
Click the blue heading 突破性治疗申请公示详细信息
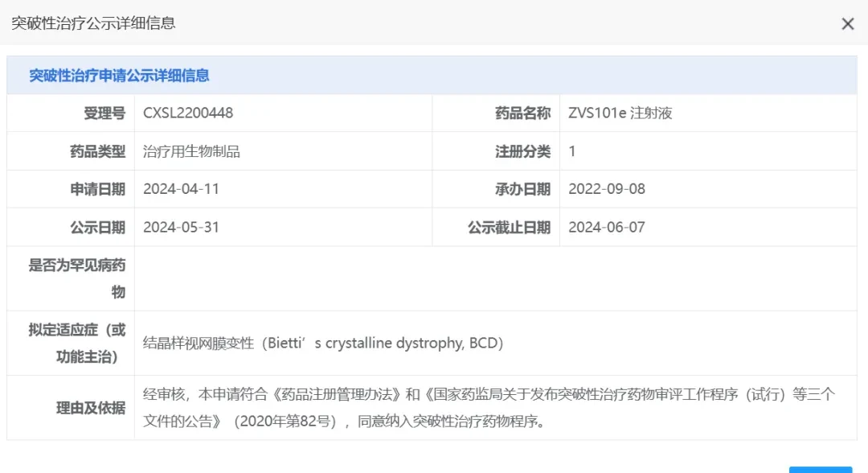(x=119, y=76)
